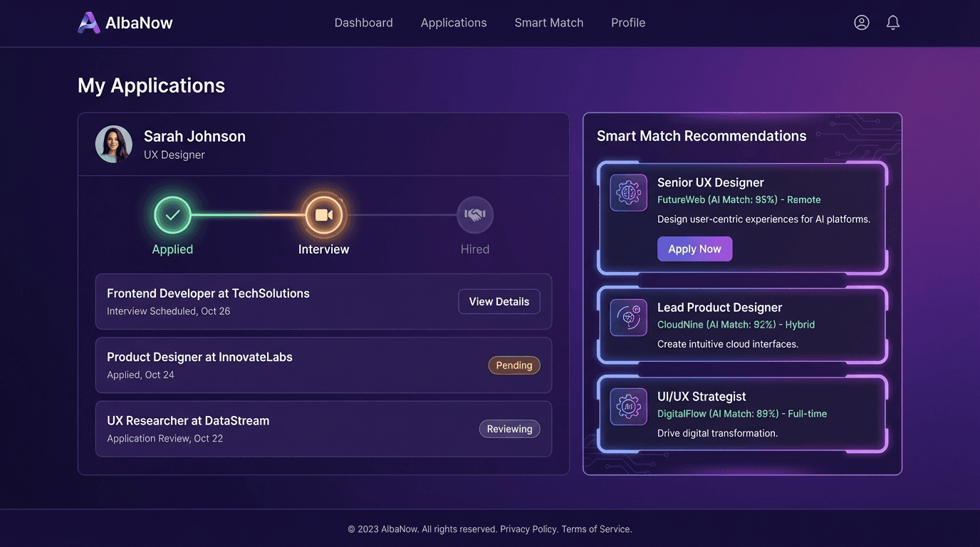This screenshot has height=547, width=980.
Task: Go to the Dashboard tab
Action: pos(363,23)
